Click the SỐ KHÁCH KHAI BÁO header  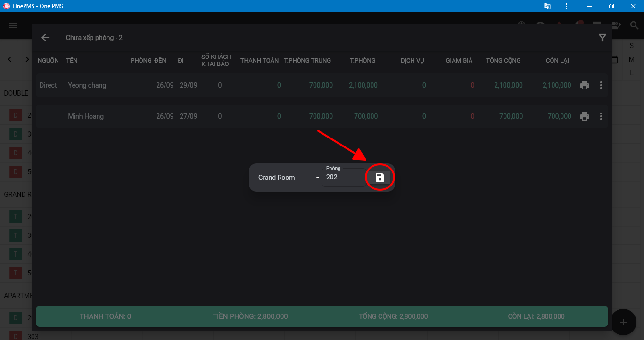point(216,60)
